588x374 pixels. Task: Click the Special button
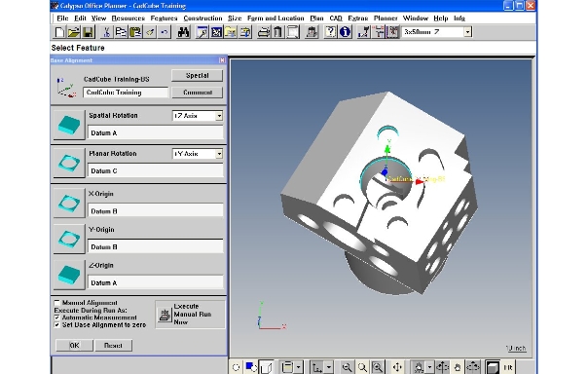pyautogui.click(x=198, y=75)
